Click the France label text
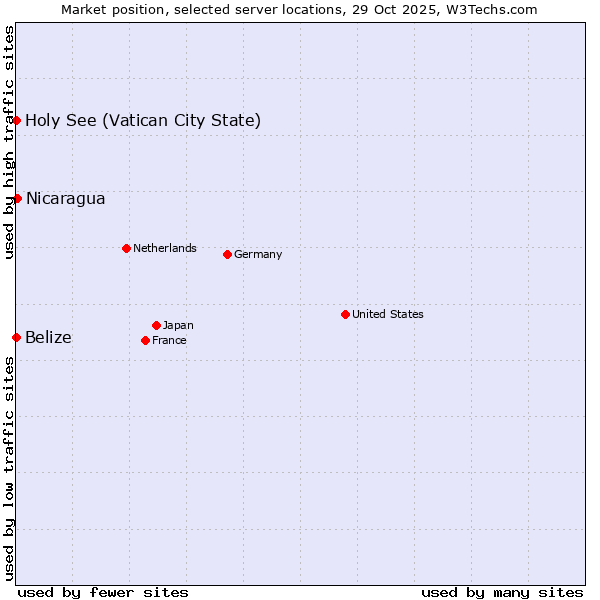600x600 pixels. pos(169,340)
